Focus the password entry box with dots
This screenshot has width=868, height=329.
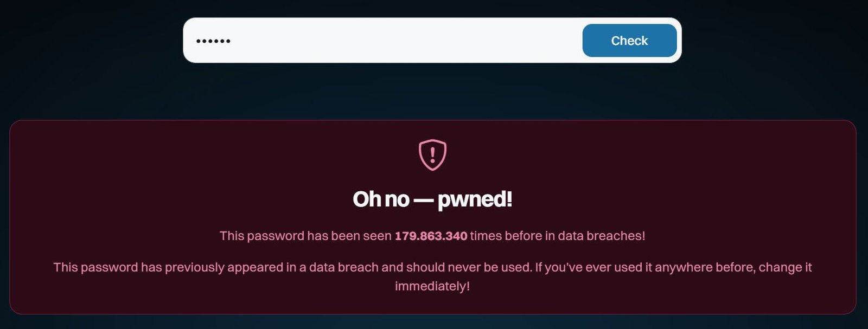[380, 40]
